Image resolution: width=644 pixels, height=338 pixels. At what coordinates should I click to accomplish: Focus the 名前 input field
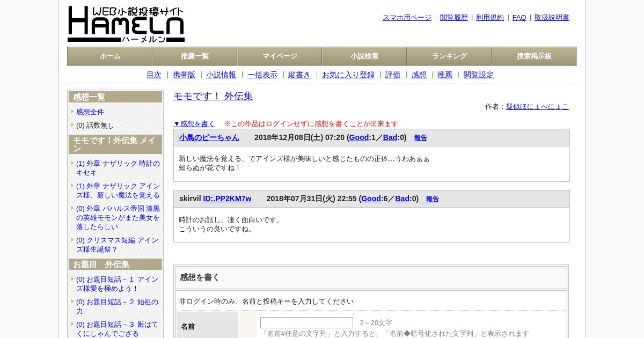[x=306, y=322]
